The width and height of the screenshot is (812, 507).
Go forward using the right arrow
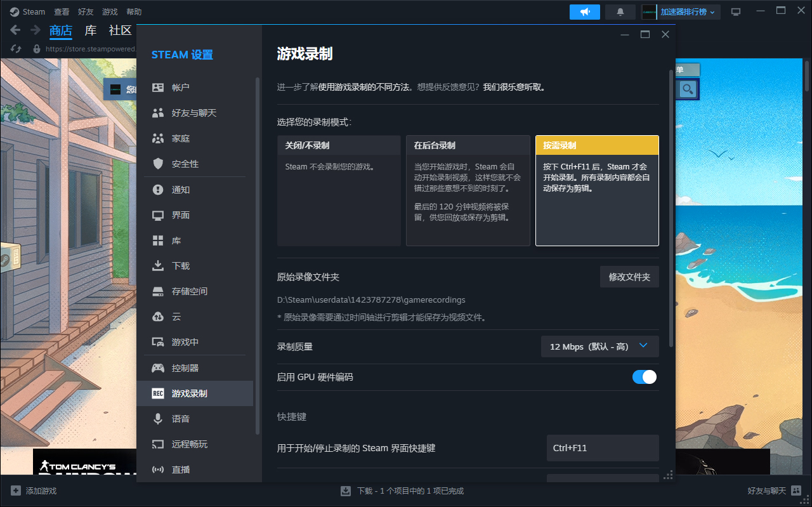point(36,30)
